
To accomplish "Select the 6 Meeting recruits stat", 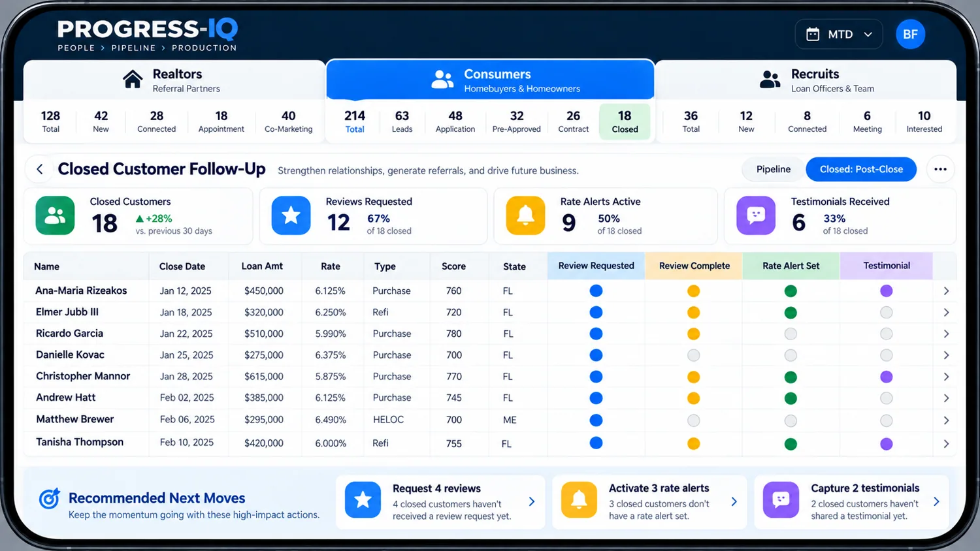I will coord(867,121).
